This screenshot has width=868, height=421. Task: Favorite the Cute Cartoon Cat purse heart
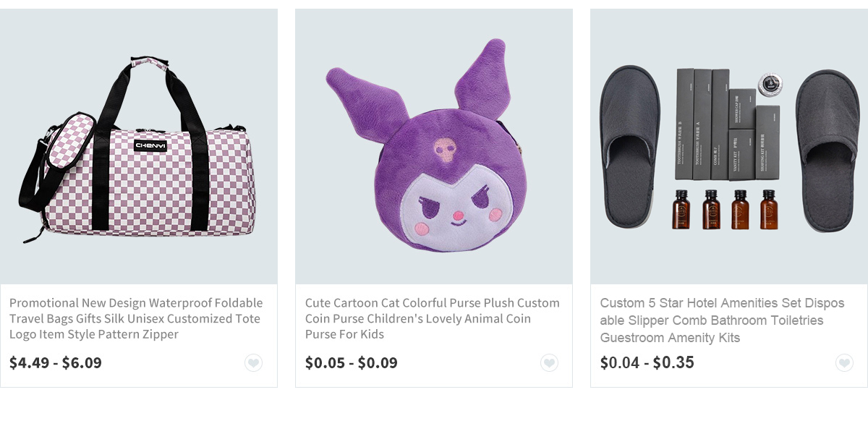(x=549, y=363)
